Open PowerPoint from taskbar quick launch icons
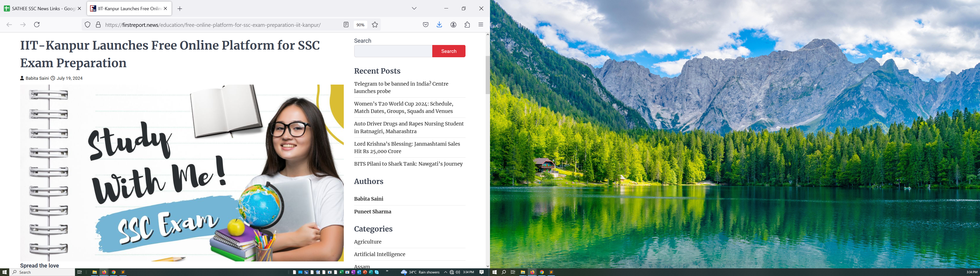 (x=365, y=272)
